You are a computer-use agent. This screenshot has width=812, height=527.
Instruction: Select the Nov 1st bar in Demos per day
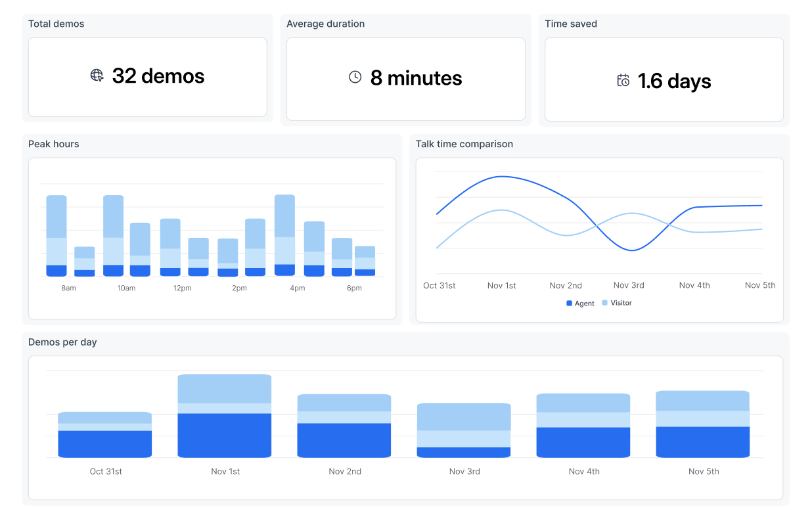click(x=224, y=416)
